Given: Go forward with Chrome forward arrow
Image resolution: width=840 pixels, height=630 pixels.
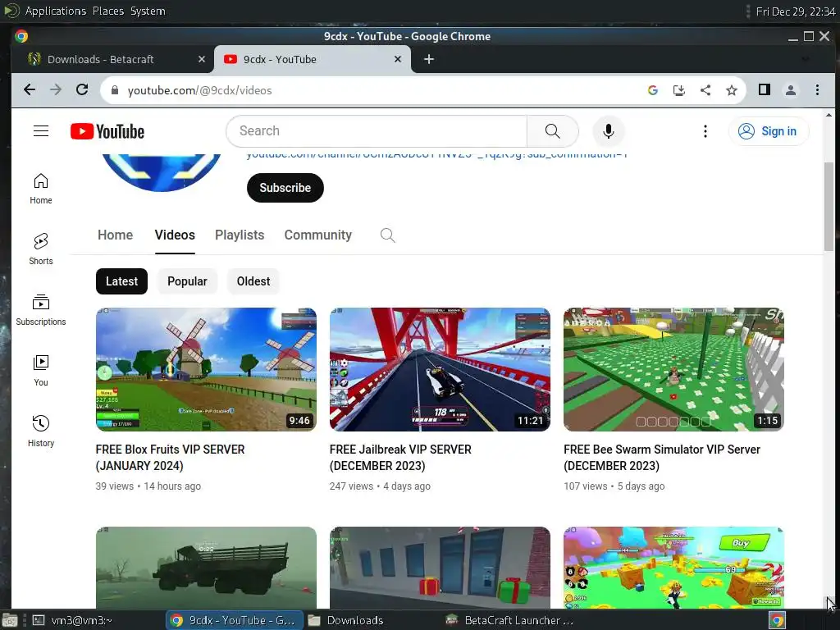Looking at the screenshot, I should (x=56, y=90).
